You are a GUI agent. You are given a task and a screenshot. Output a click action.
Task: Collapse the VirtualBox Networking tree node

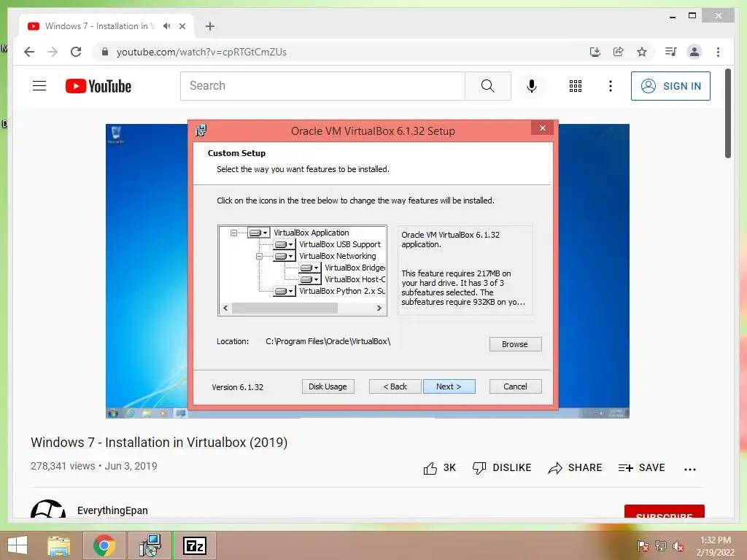tap(259, 256)
